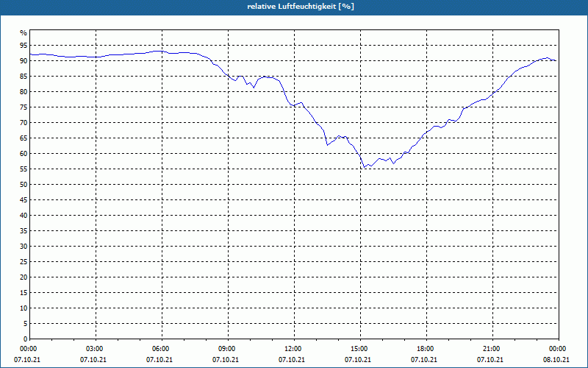Select the '95' y-axis value label
This screenshot has height=368, width=588.
pos(24,46)
